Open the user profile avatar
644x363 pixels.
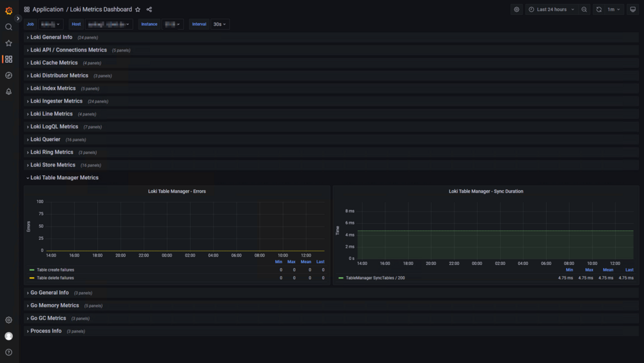click(8, 336)
